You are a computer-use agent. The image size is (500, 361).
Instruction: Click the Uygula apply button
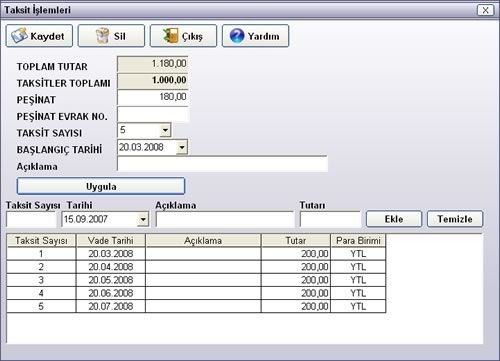click(x=101, y=186)
